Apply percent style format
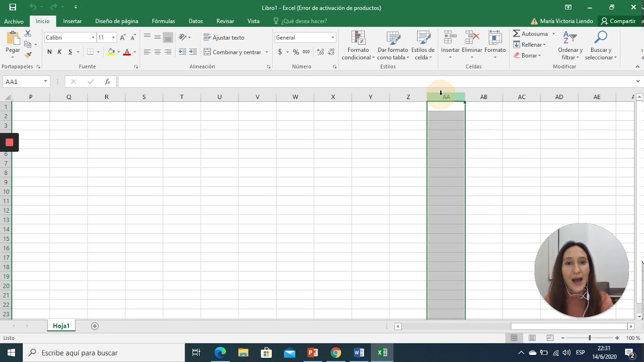The height and width of the screenshot is (362, 644). pyautogui.click(x=296, y=52)
